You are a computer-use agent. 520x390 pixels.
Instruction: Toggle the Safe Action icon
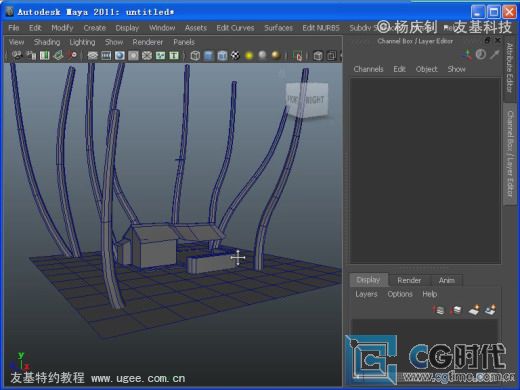(x=160, y=55)
